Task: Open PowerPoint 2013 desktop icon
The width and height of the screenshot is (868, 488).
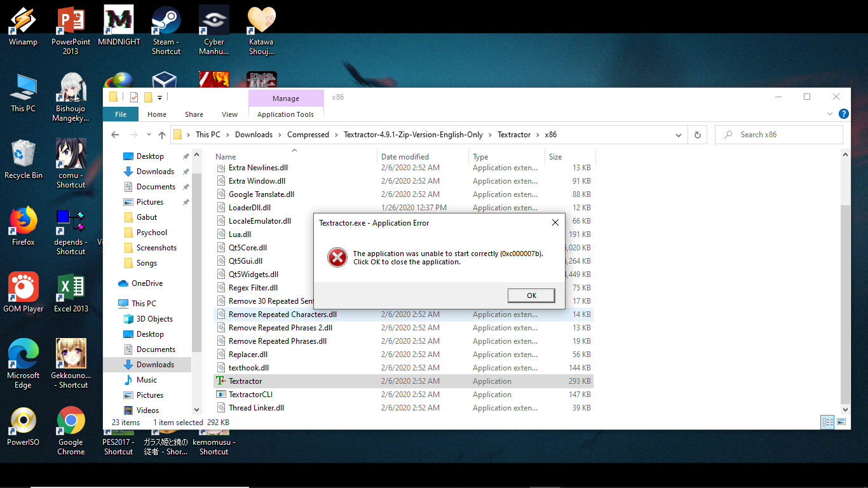Action: (x=71, y=30)
